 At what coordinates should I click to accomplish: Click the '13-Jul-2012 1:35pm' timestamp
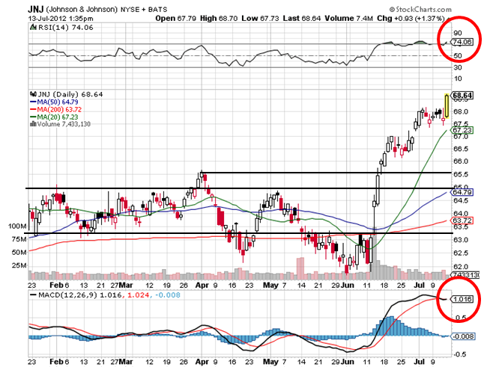[x=61, y=19]
